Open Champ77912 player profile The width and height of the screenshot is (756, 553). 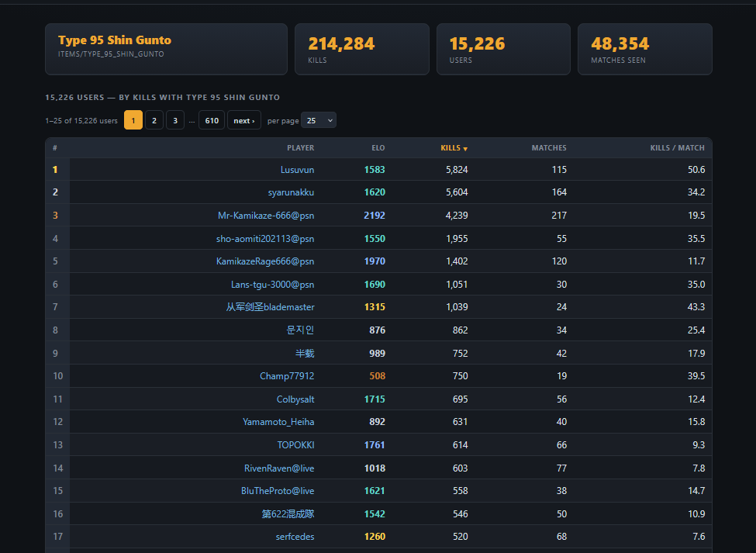(x=287, y=376)
